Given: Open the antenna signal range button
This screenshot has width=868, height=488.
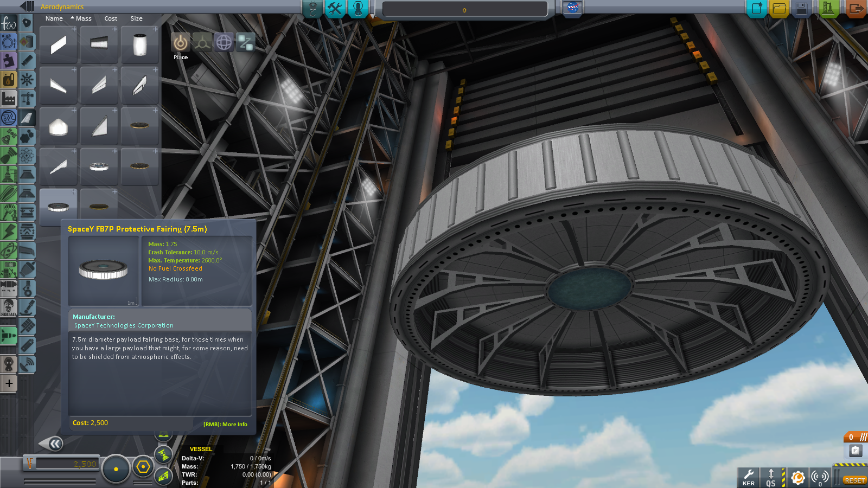Looking at the screenshot, I should pyautogui.click(x=819, y=478).
